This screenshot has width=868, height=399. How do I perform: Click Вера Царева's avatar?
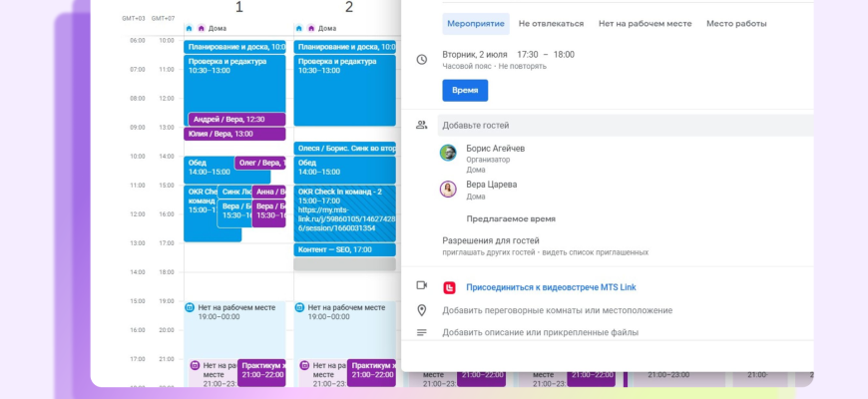[x=449, y=189]
